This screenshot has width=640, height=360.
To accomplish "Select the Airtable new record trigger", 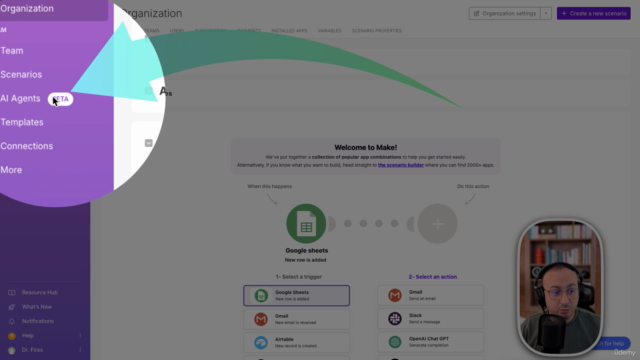I will pyautogui.click(x=297, y=342).
